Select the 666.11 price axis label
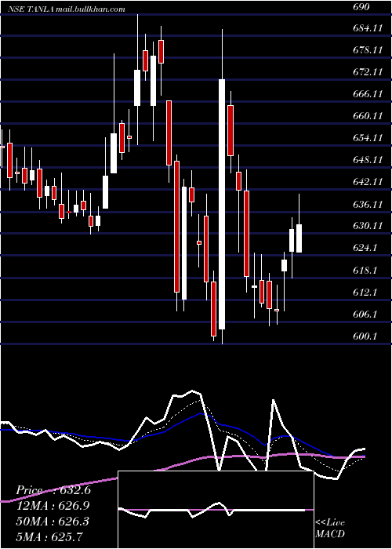Viewport: 392px width, 549px height. coord(368,94)
